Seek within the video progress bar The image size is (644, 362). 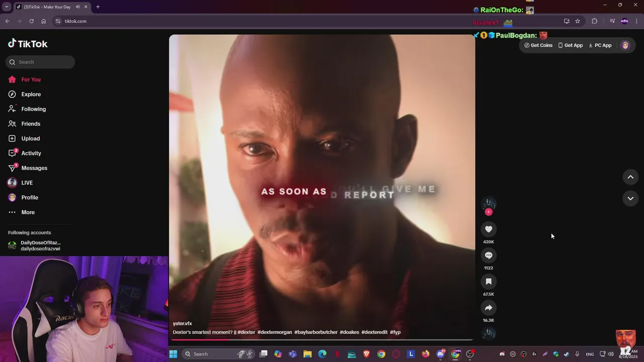[x=322, y=340]
